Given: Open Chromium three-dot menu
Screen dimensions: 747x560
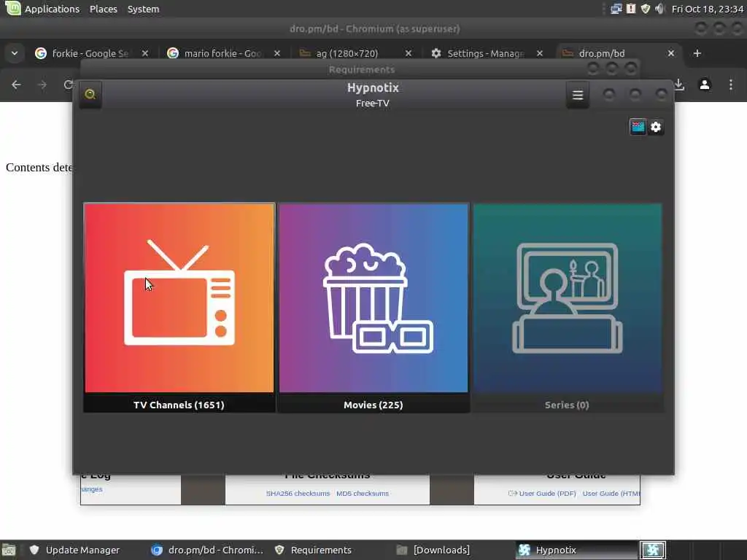Looking at the screenshot, I should (731, 85).
